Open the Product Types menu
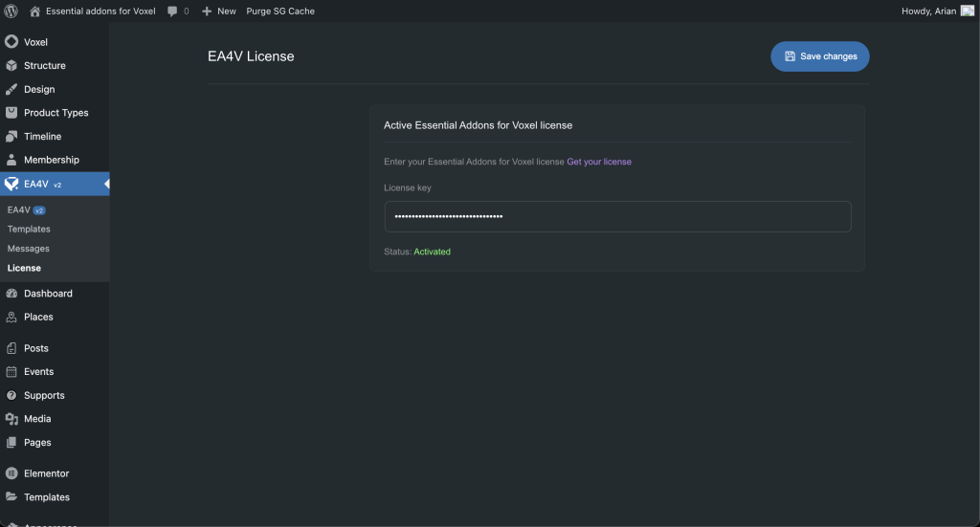 pyautogui.click(x=56, y=113)
